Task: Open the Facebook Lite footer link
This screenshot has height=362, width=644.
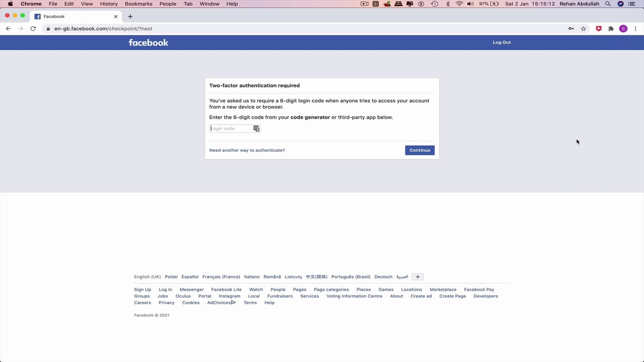Action: (226, 290)
